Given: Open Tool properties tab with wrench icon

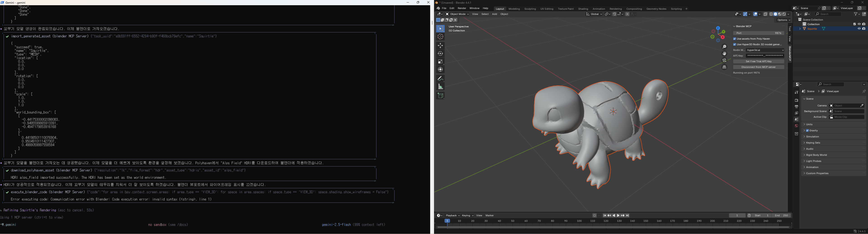Looking at the screenshot, I should click(797, 92).
